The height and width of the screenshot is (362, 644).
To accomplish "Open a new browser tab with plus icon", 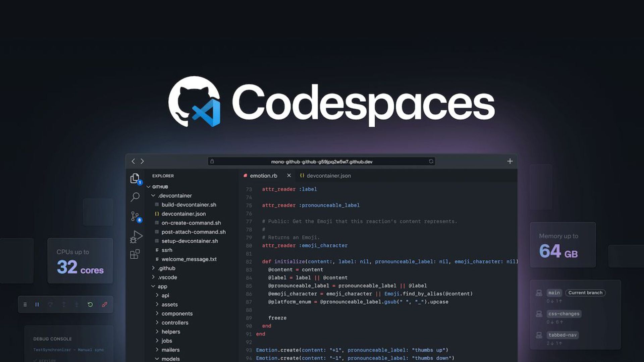I will 510,161.
